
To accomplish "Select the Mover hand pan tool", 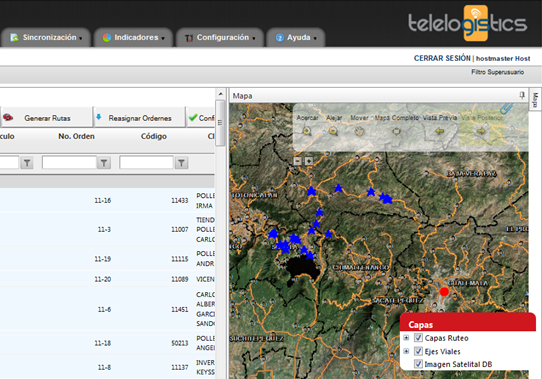I will (359, 131).
